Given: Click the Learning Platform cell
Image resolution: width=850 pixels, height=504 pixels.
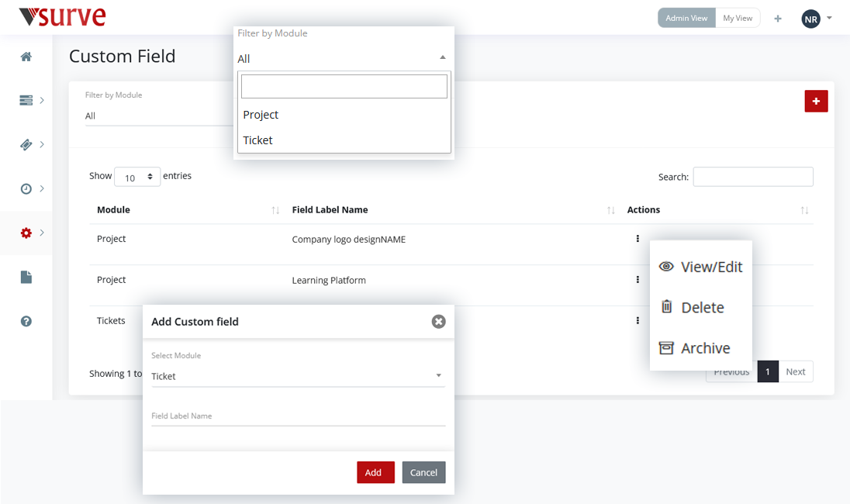Looking at the screenshot, I should [329, 280].
